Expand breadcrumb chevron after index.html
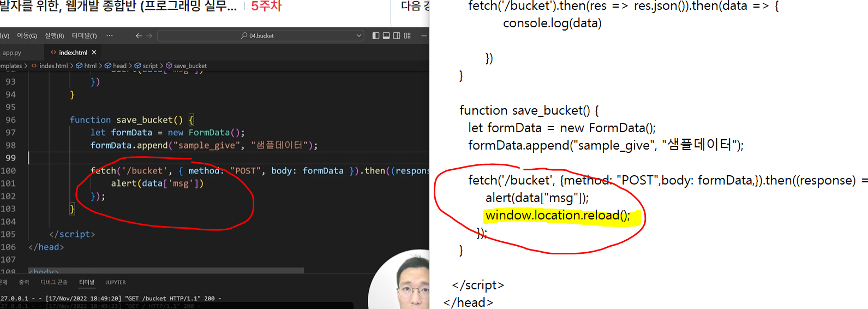868x309 pixels. [x=71, y=66]
